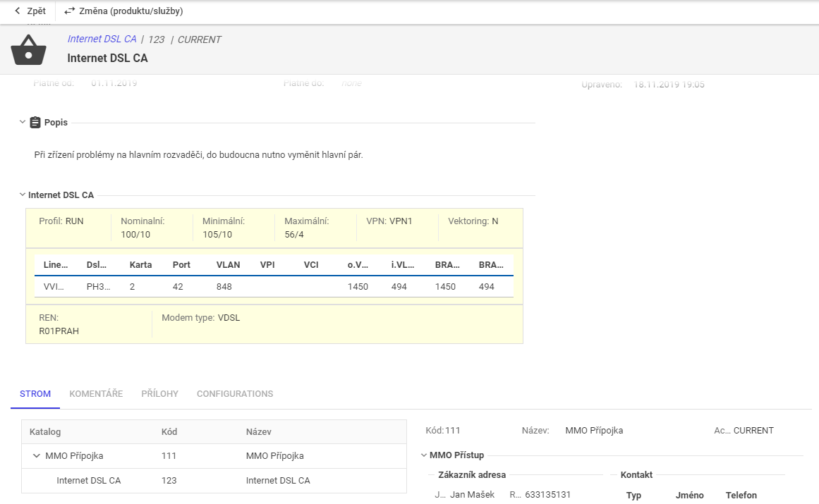The width and height of the screenshot is (819, 504).
Task: Click the back arrow icon
Action: 18,11
